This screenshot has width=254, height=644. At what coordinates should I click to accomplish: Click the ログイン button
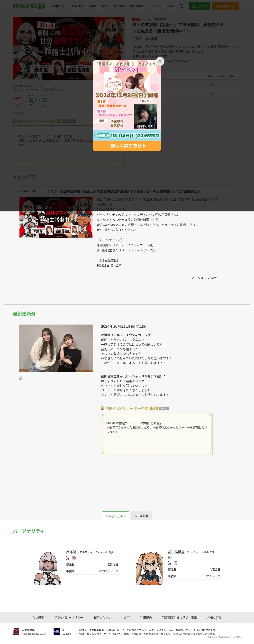click(x=225, y=6)
